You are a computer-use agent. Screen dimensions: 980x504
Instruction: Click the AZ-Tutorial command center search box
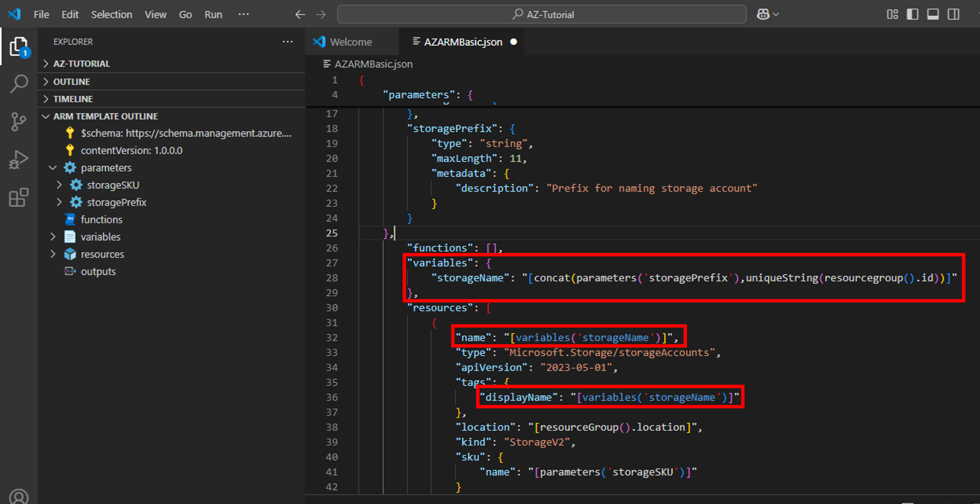(x=542, y=14)
